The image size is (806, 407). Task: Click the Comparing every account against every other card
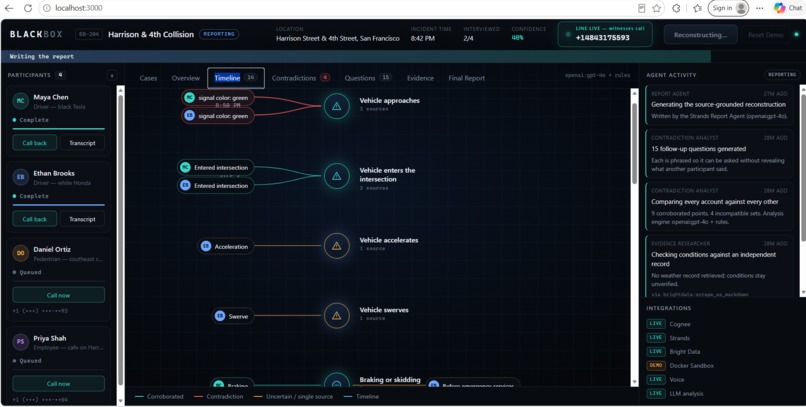(x=719, y=207)
